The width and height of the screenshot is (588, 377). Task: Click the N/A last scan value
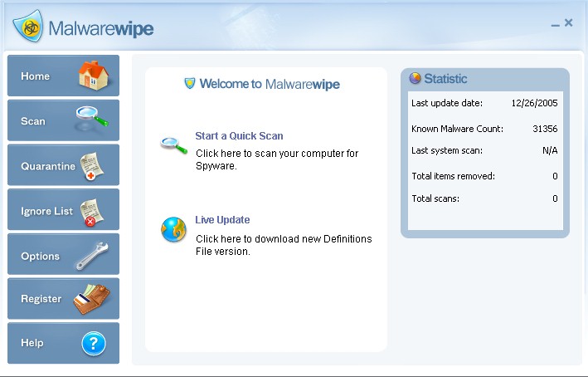550,150
